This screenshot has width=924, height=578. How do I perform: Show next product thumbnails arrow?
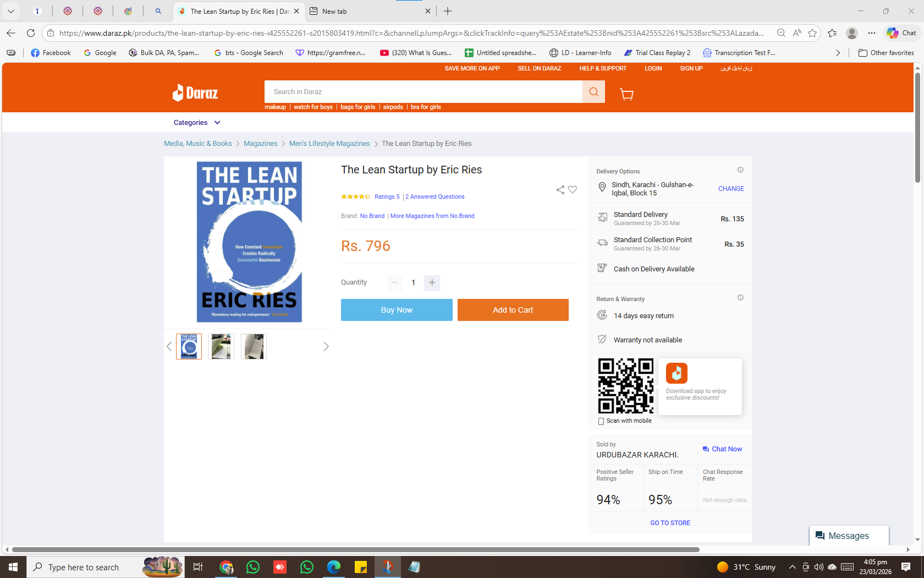coord(326,346)
